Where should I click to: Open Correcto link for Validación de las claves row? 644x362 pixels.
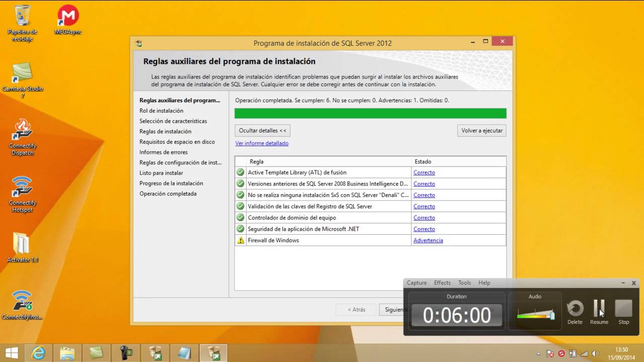(424, 207)
